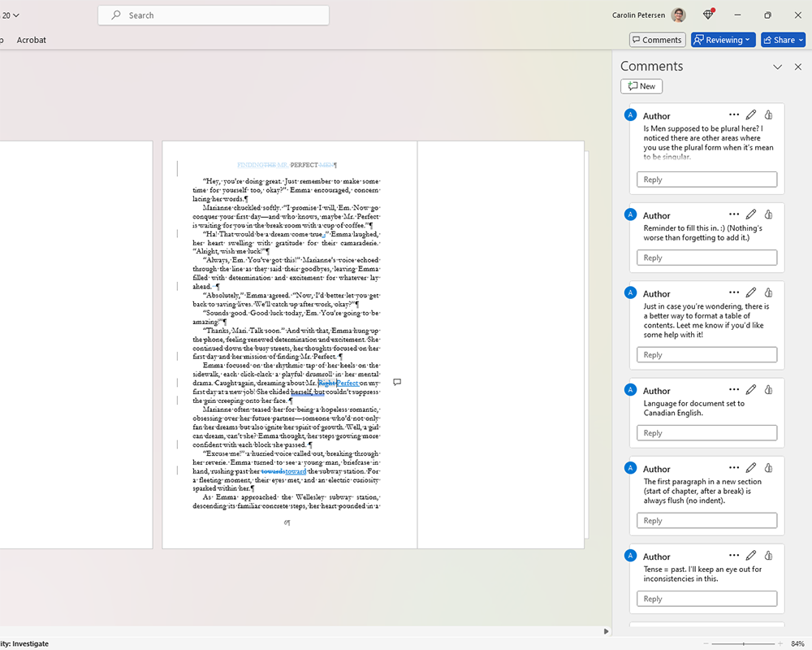This screenshot has height=650, width=812.
Task: Click the diamond premium icon
Action: pos(708,15)
